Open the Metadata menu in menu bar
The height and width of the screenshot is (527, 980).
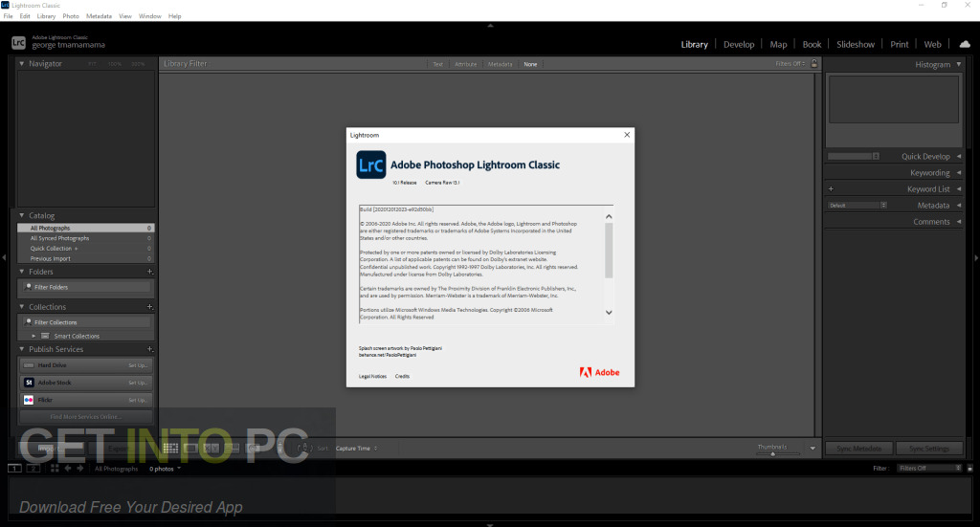coord(99,16)
